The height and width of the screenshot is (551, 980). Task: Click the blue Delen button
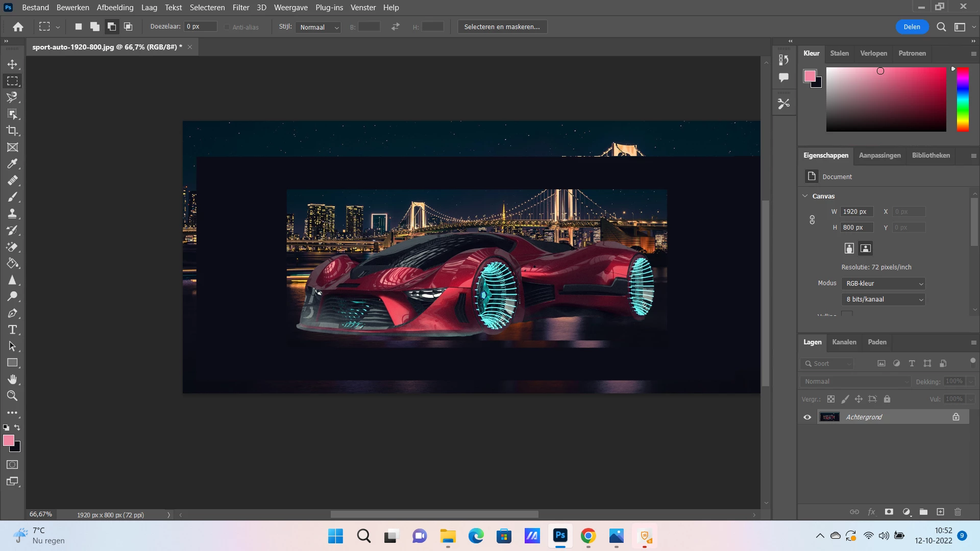[x=912, y=27]
